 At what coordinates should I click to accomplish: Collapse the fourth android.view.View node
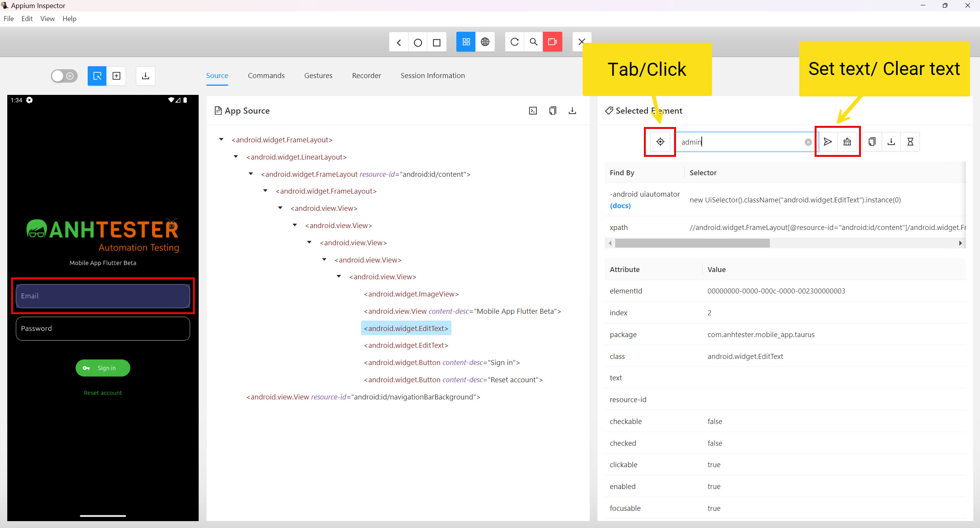point(324,260)
